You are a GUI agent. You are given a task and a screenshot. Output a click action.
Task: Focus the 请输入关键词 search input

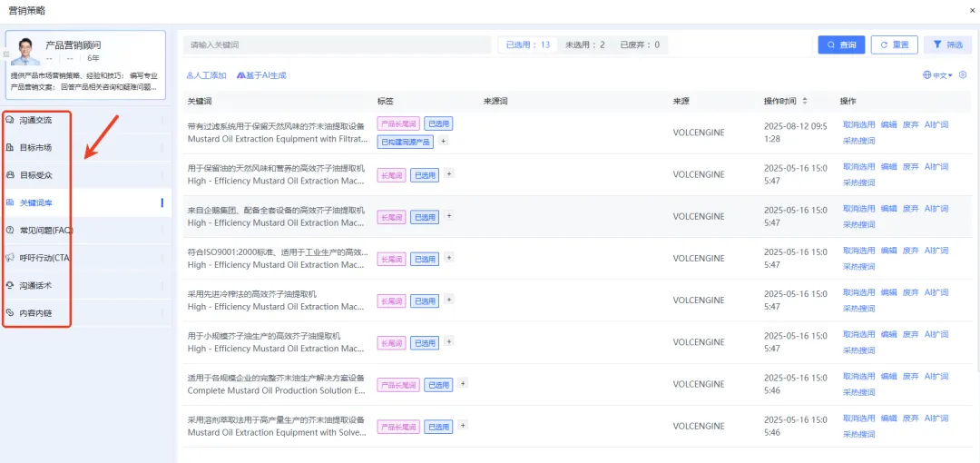tap(336, 44)
